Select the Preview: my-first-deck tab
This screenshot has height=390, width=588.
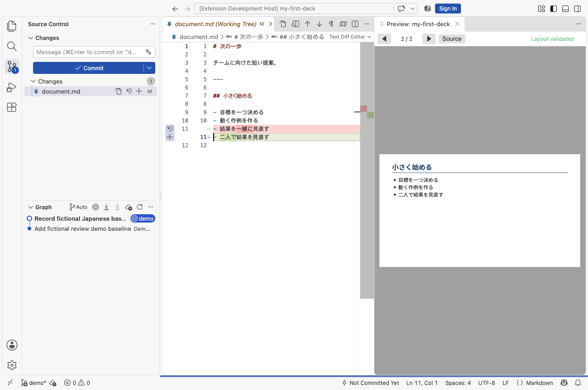click(x=419, y=24)
